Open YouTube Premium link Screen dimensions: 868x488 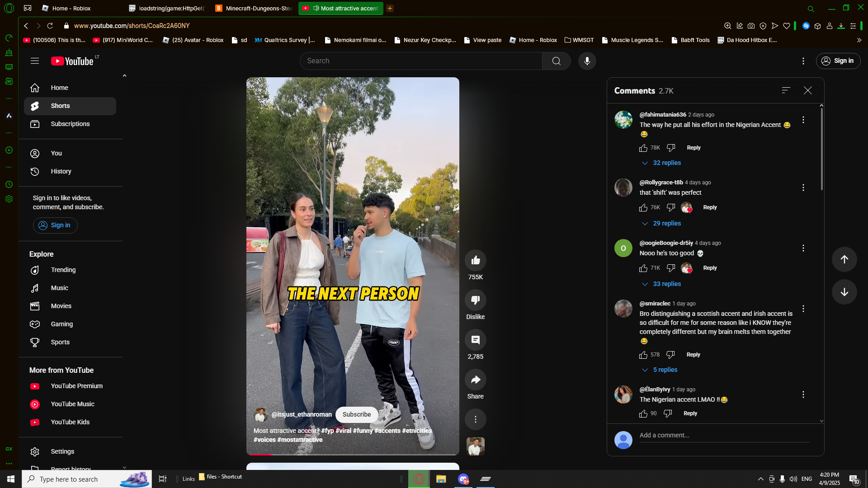[x=70, y=386]
